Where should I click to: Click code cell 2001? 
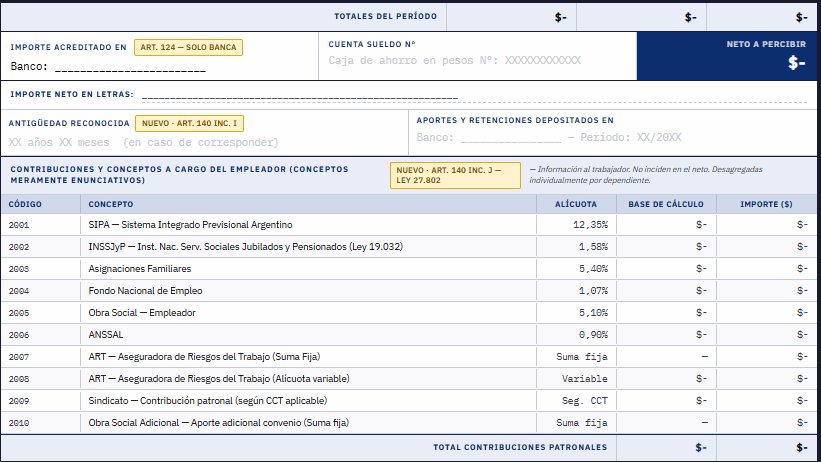click(x=19, y=225)
